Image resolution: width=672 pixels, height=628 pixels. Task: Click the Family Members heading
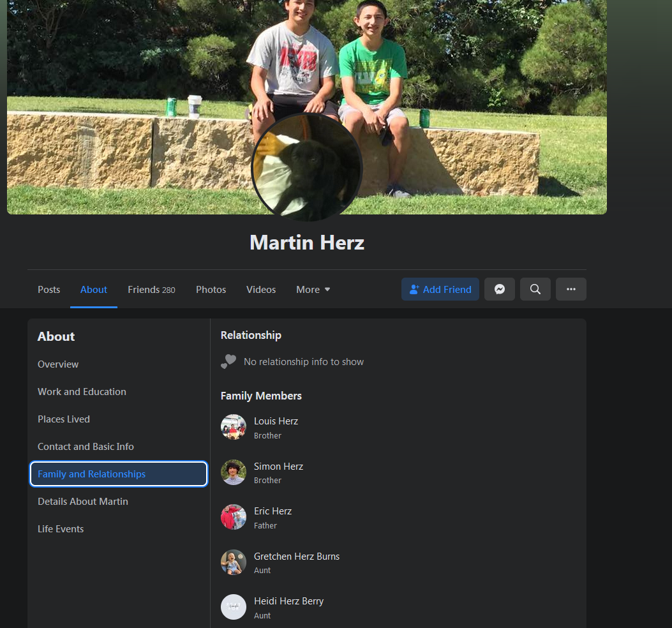[x=261, y=396]
